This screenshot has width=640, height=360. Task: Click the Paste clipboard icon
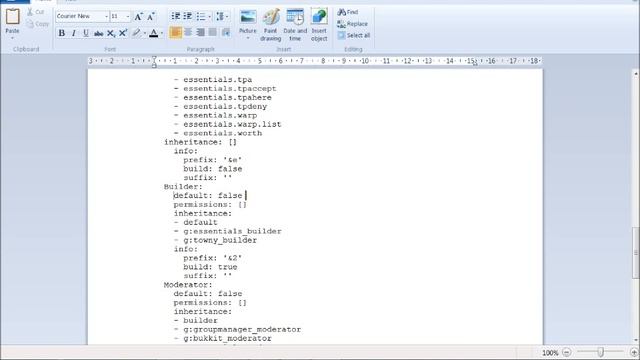12,17
